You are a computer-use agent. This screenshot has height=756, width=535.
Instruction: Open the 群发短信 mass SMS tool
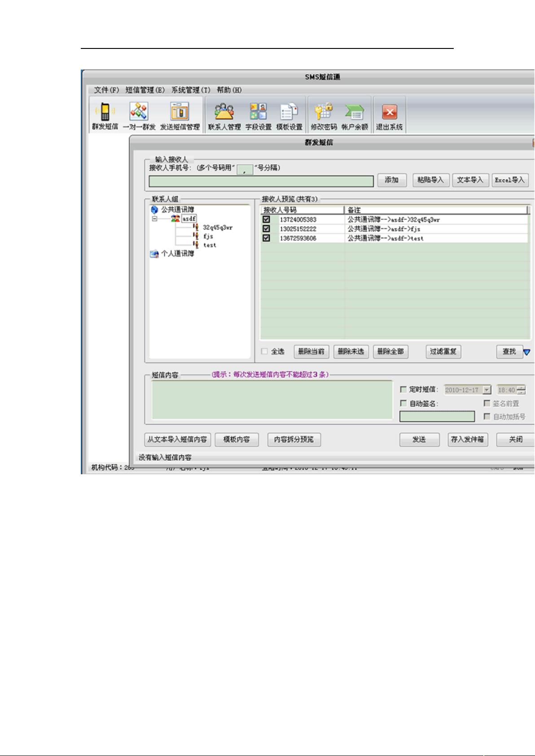pyautogui.click(x=105, y=115)
